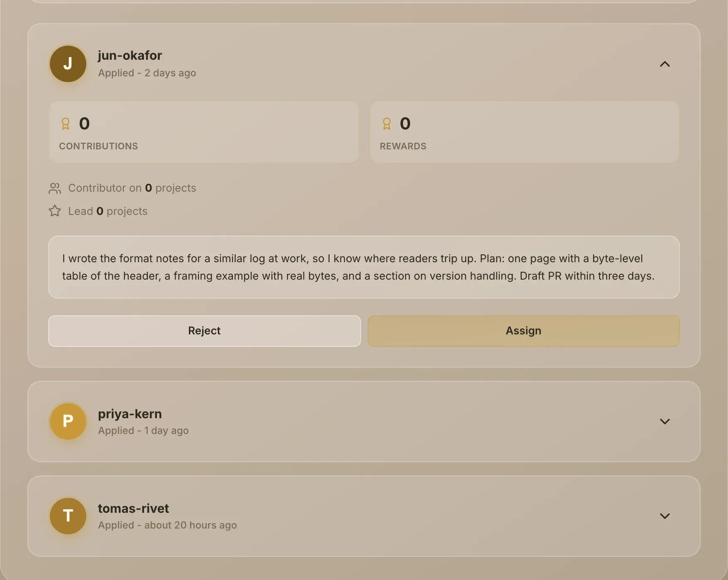Screen dimensions: 728x580
Task: Assign the issue to jun-okafor
Action: click(x=523, y=331)
